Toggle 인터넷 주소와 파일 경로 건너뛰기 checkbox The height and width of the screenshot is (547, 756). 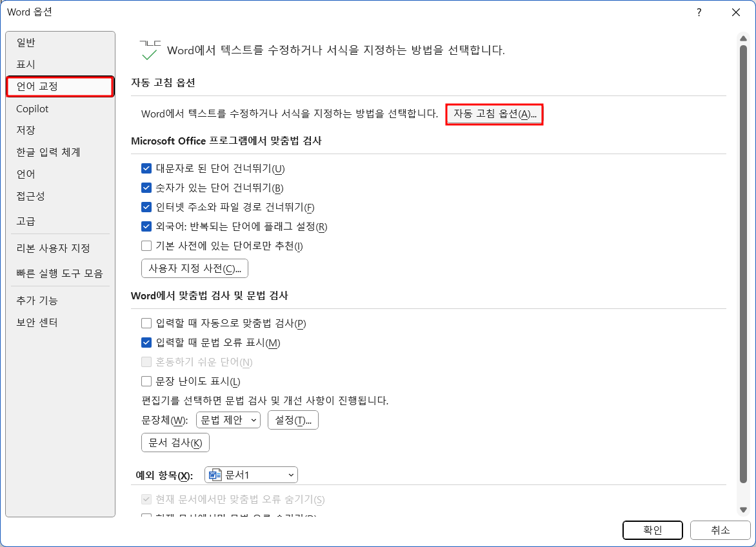point(146,207)
